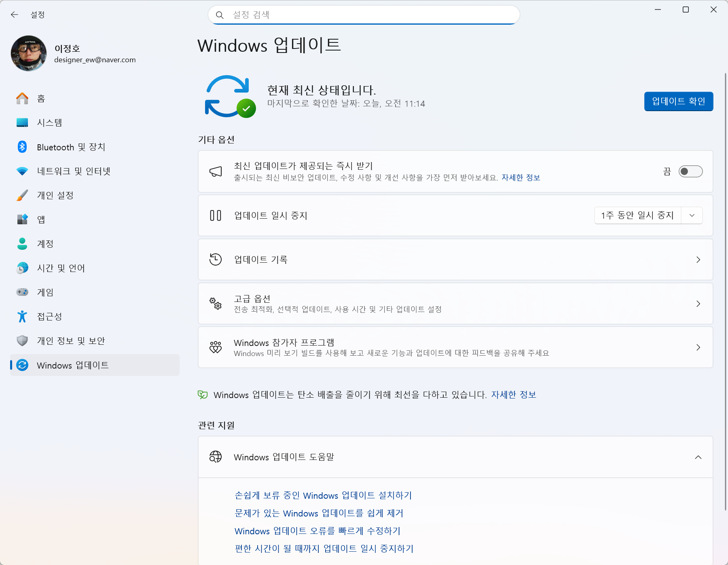Click the 업데이트 확인 button
Screen dimensions: 728x565
(679, 101)
